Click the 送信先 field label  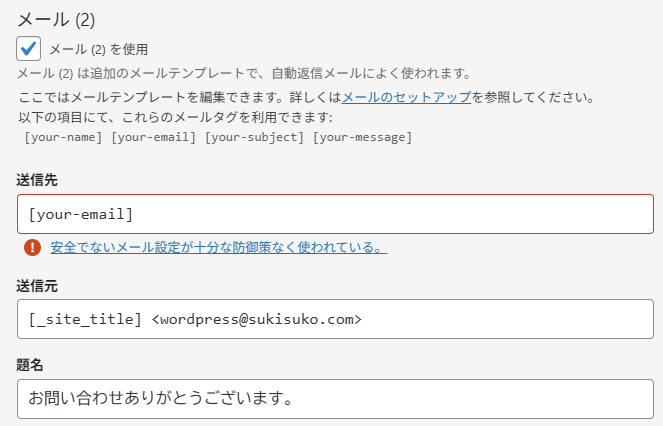pyautogui.click(x=37, y=180)
